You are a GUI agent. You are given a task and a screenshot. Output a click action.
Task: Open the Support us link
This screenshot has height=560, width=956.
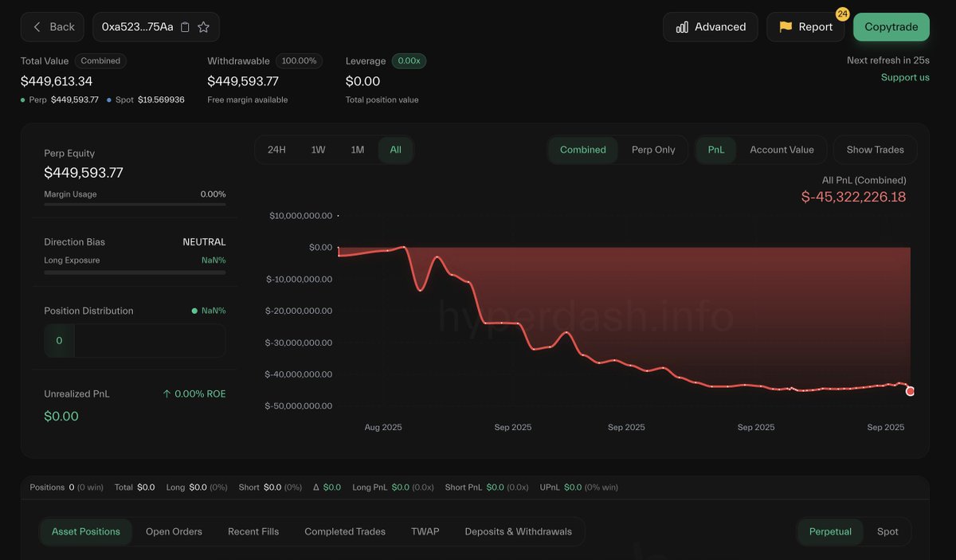(904, 77)
